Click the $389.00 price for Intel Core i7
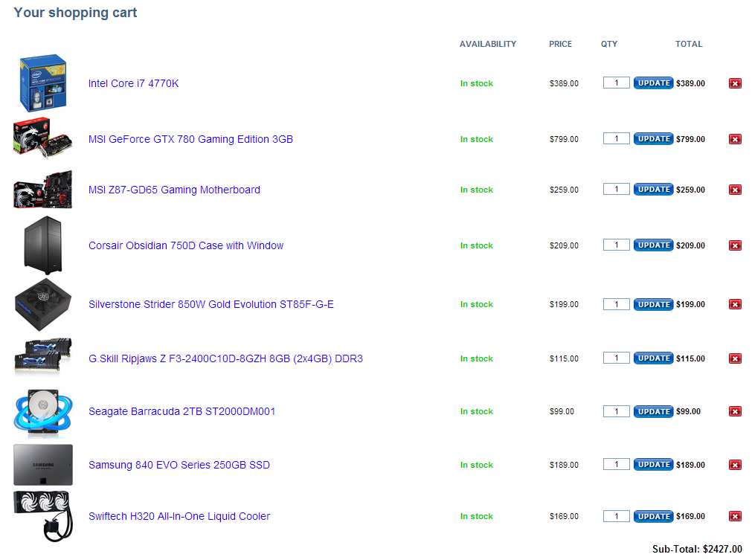Viewport: 752px width, 560px height. 564,83
